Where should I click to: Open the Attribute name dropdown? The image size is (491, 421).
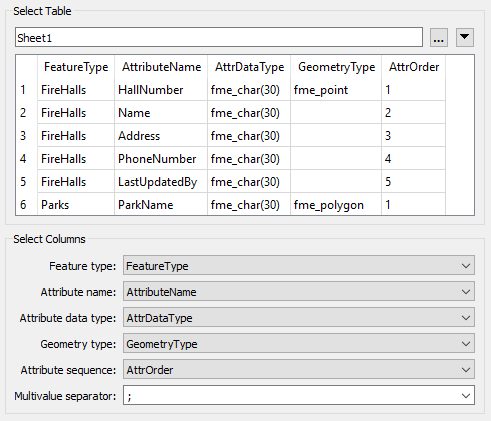[299, 291]
